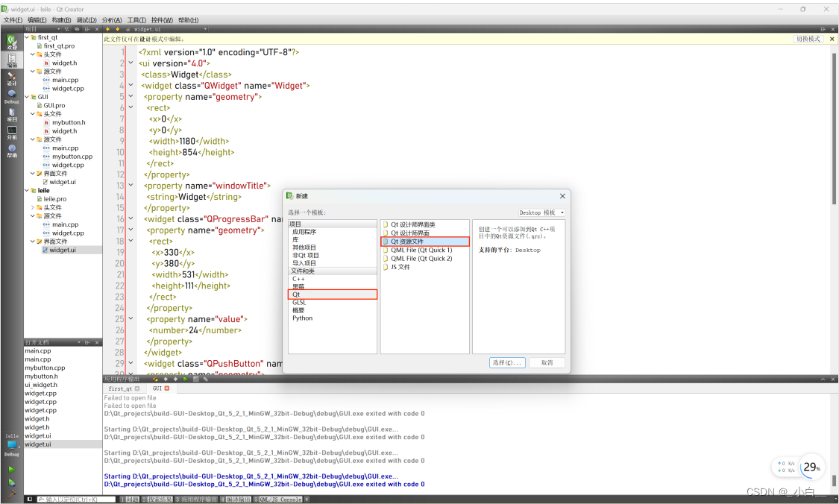Select 应用程序 category in dialog

click(304, 232)
